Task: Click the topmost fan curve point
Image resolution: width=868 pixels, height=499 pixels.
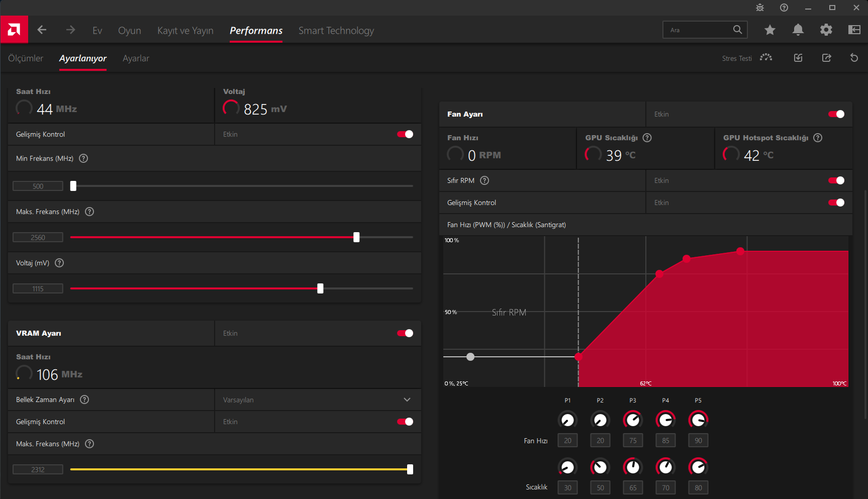Action: 740,251
